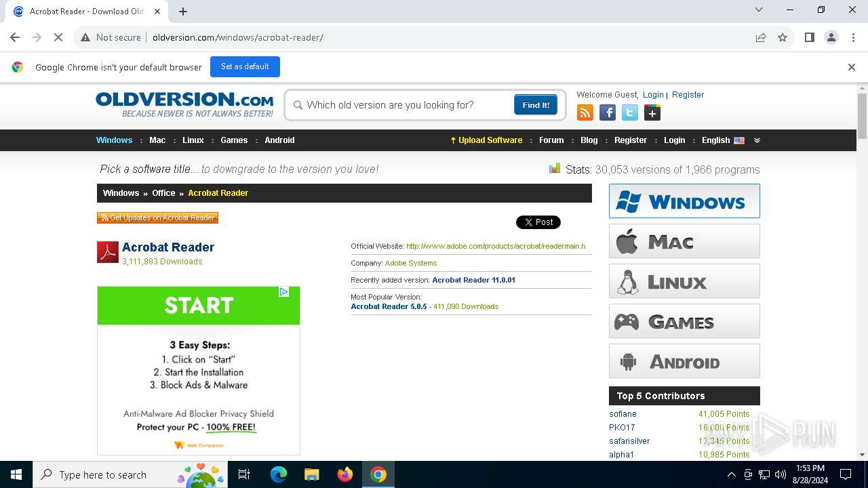Open contributor safarisilver's profile
Viewport: 868px width, 488px height.
[x=629, y=441]
